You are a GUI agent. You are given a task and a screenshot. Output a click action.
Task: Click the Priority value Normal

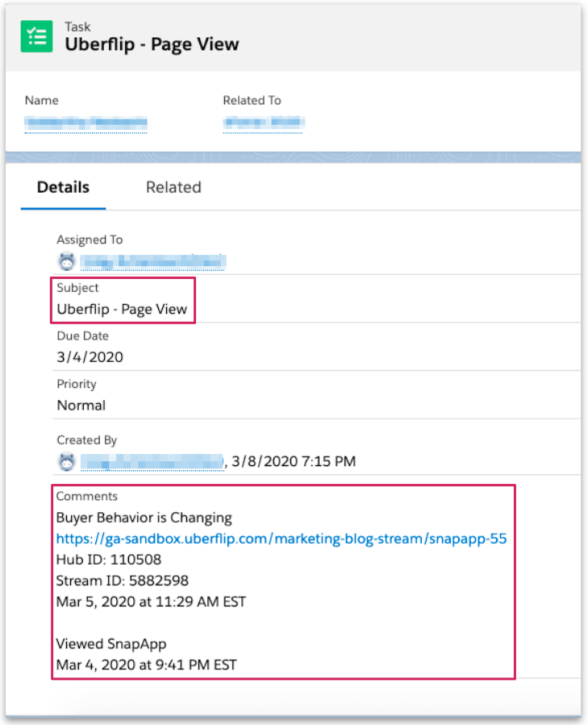(x=81, y=406)
